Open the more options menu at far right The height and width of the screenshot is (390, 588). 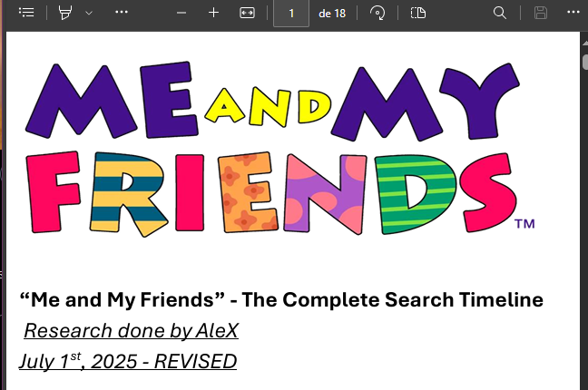573,13
